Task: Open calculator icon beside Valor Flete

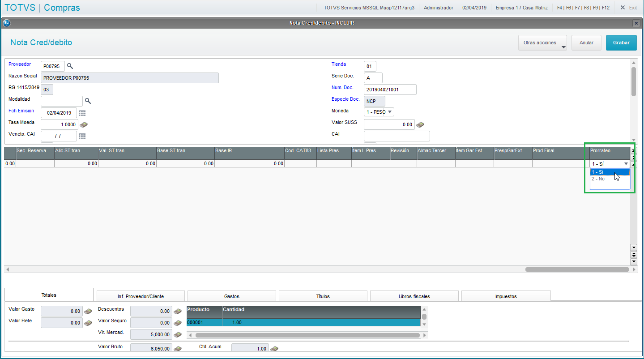Action: click(x=88, y=323)
